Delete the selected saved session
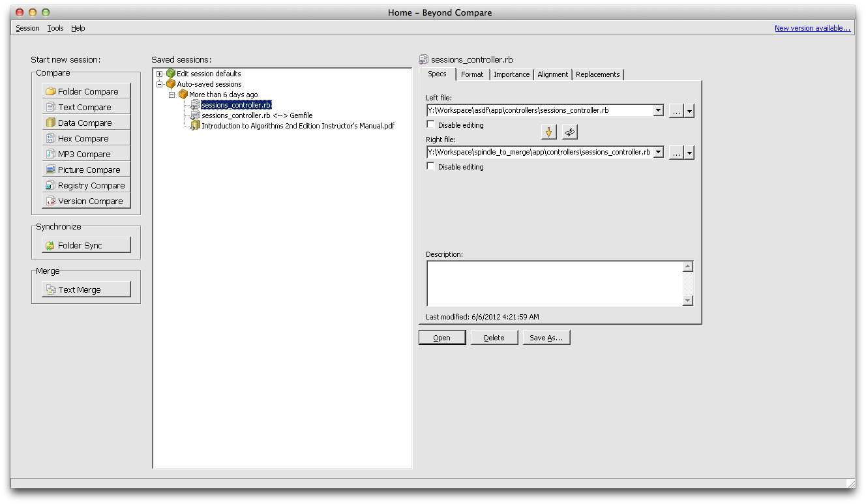Screen dimensions: 866x504 (x=494, y=337)
